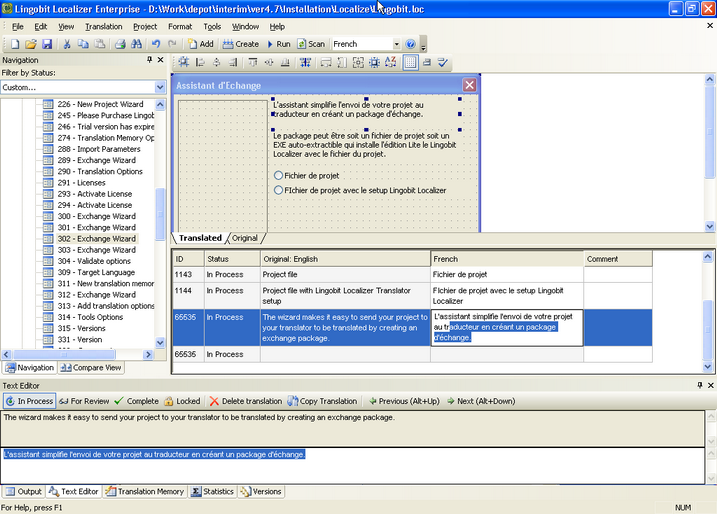Click the Print toolbar icon
Screen dimensions: 717x514
(119, 44)
